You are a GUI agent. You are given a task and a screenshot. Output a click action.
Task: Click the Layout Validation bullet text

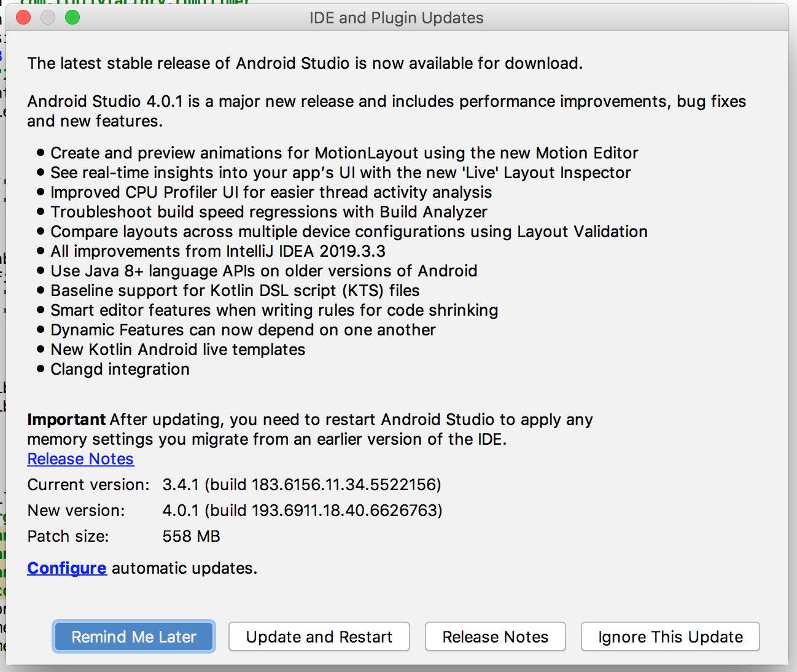(x=349, y=232)
